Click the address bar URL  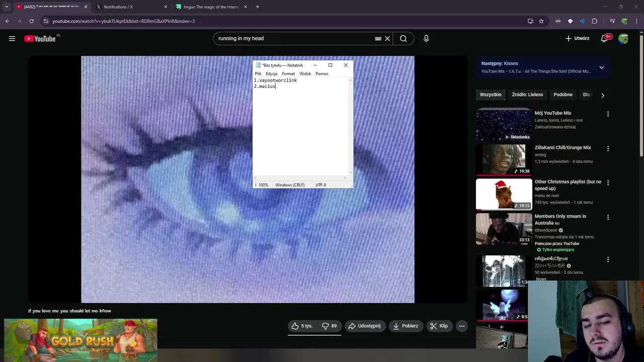coord(124,21)
